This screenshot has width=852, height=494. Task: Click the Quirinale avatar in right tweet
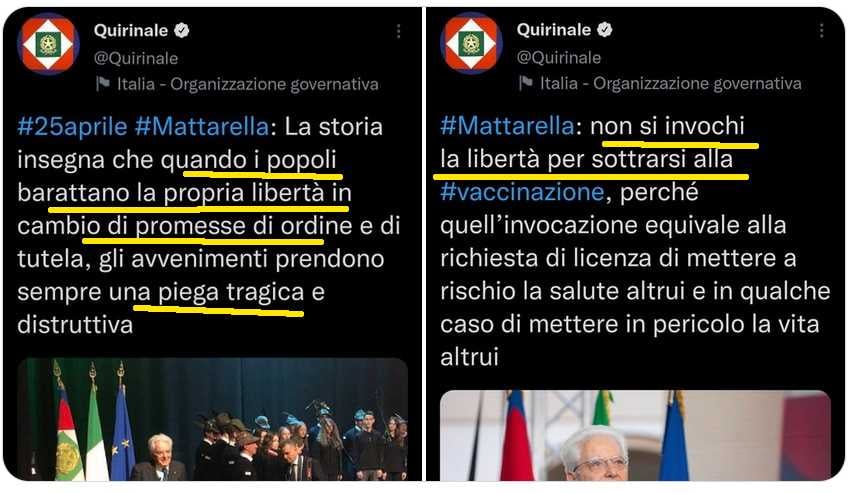tap(471, 43)
